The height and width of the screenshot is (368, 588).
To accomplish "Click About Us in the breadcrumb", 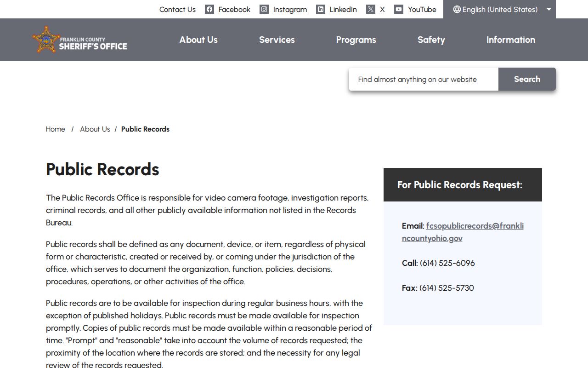I will 95,129.
